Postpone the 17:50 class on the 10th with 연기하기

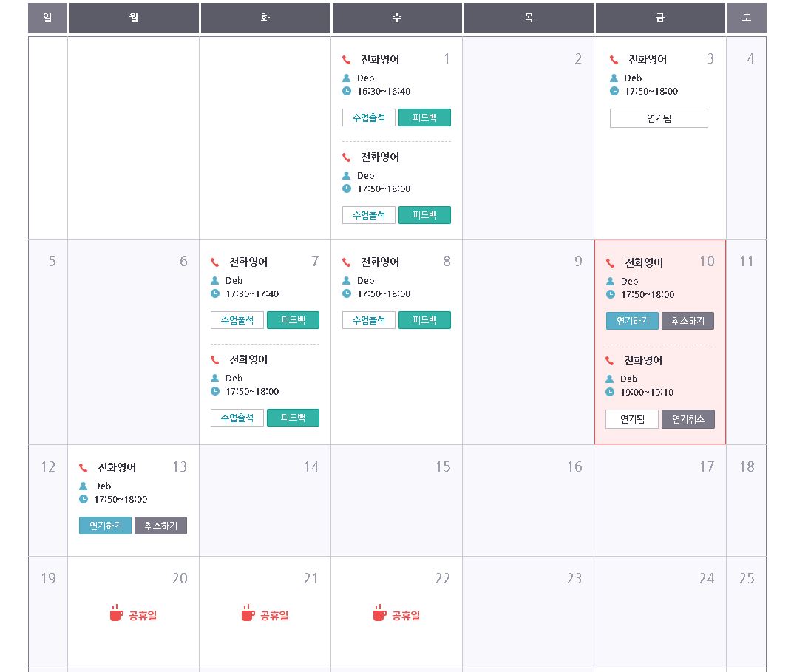633,321
